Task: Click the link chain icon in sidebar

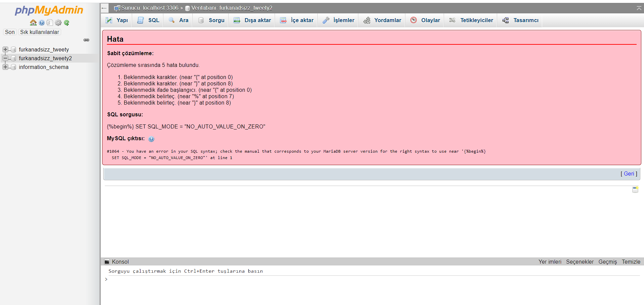Action: [x=86, y=40]
